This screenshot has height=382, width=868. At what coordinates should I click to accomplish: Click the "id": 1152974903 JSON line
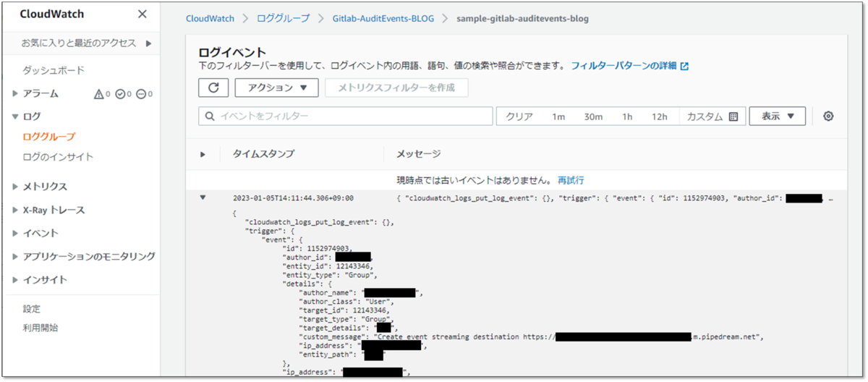319,248
